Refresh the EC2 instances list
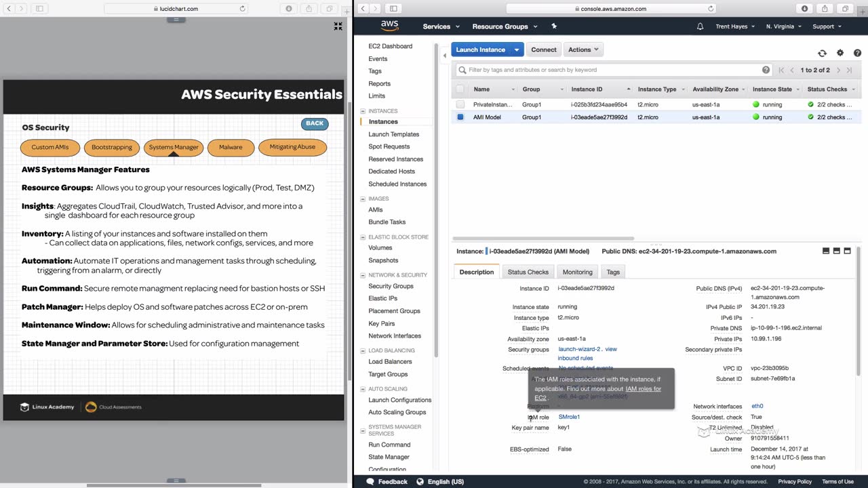Screen dimensions: 868x488 [822, 53]
